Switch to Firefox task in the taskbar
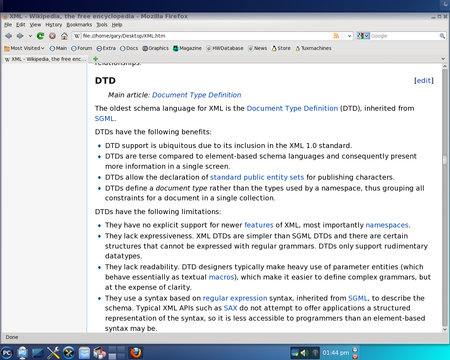 pyautogui.click(x=136, y=353)
